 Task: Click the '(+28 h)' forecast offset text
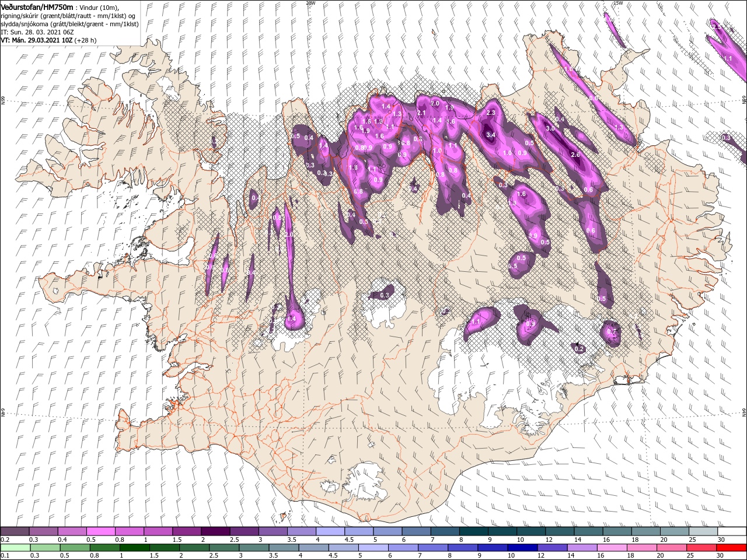[x=85, y=41]
